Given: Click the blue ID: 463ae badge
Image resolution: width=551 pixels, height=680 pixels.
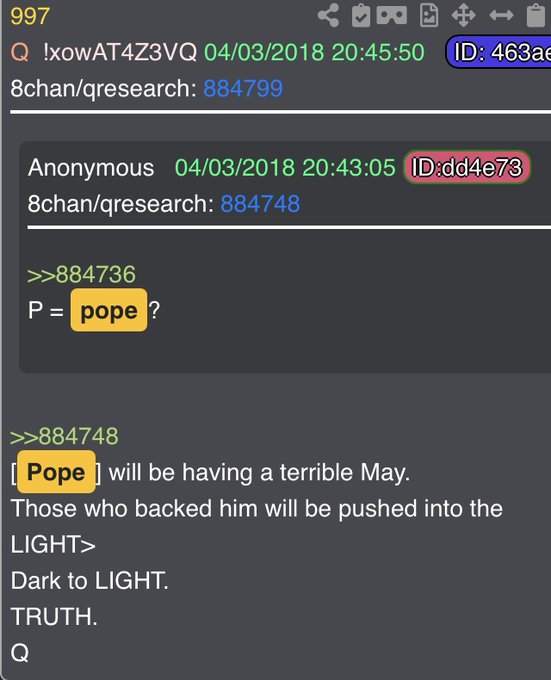Looking at the screenshot, I should pyautogui.click(x=499, y=52).
